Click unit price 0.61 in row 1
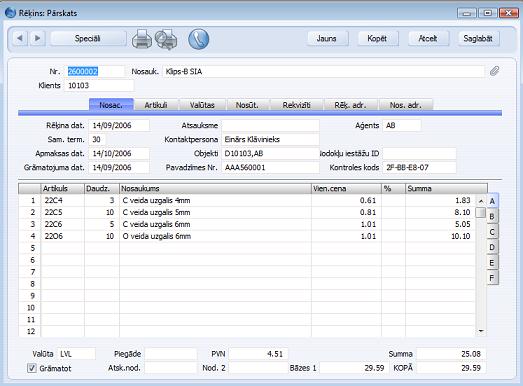The height and width of the screenshot is (386, 523). point(346,201)
